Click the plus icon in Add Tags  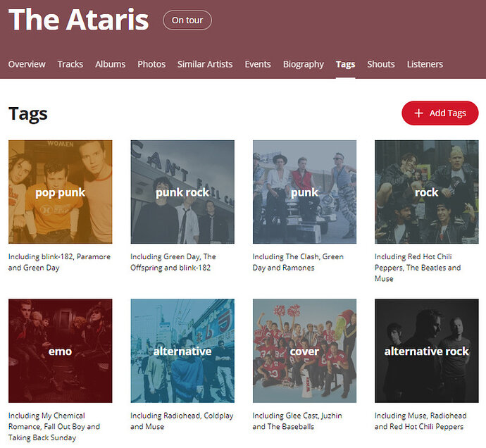(x=418, y=113)
